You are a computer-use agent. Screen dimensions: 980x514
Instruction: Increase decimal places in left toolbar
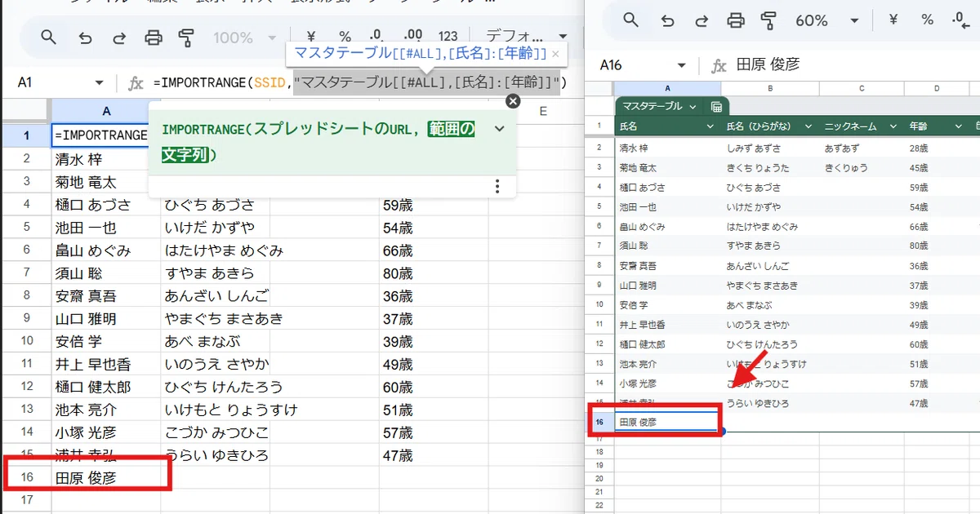[x=413, y=37]
